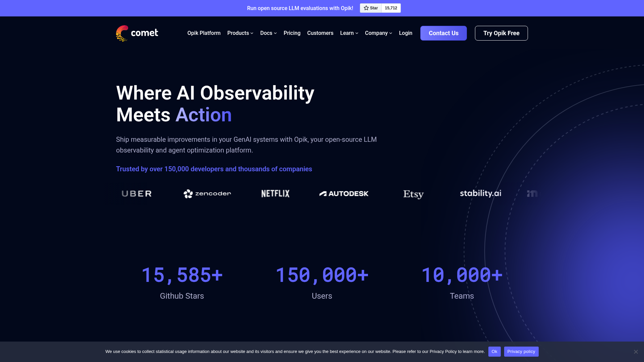The width and height of the screenshot is (644, 362).
Task: Expand the Products dropdown
Action: [240, 33]
